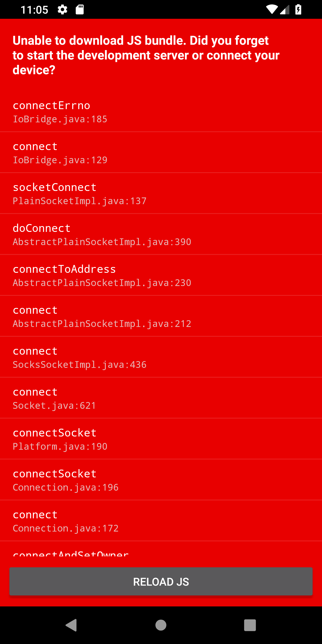322x644 pixels.
Task: Select the connectToAddress stack frame
Action: coord(161,275)
